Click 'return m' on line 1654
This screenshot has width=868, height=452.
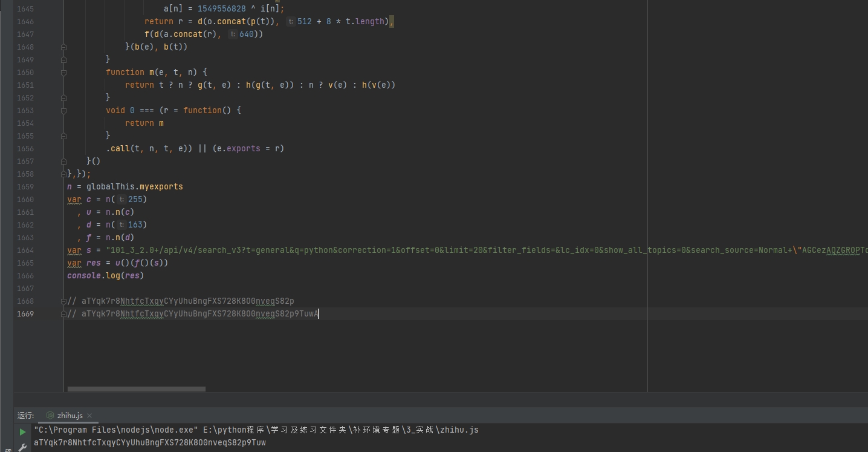pyautogui.click(x=144, y=123)
